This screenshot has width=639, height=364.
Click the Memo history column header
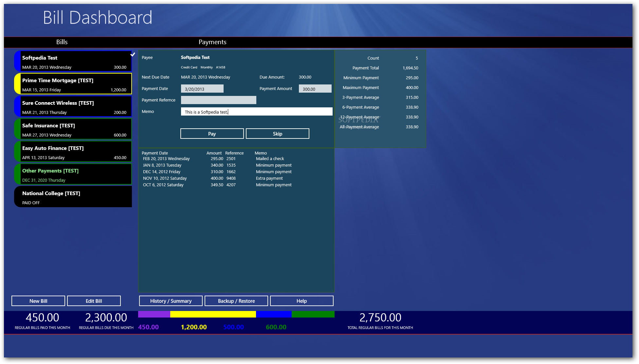point(261,153)
